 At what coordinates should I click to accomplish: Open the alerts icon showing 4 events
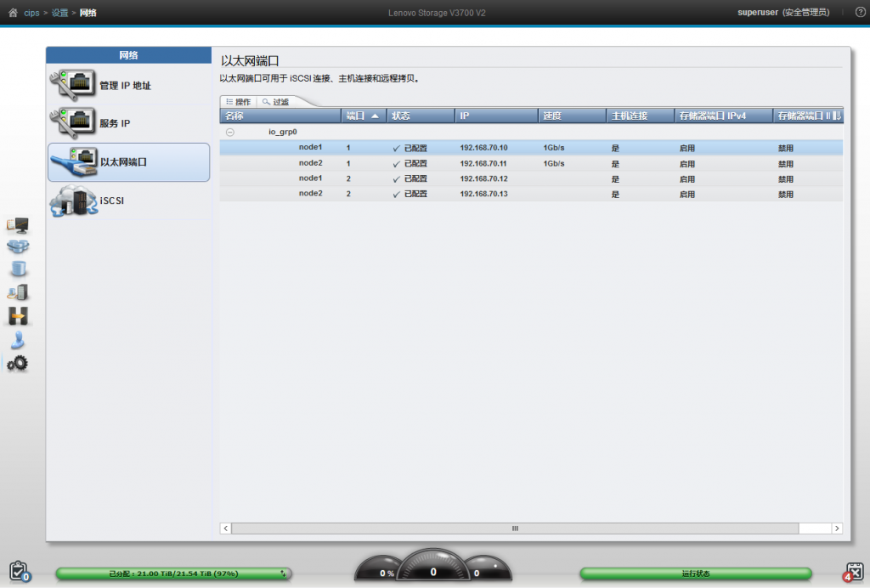coord(853,572)
